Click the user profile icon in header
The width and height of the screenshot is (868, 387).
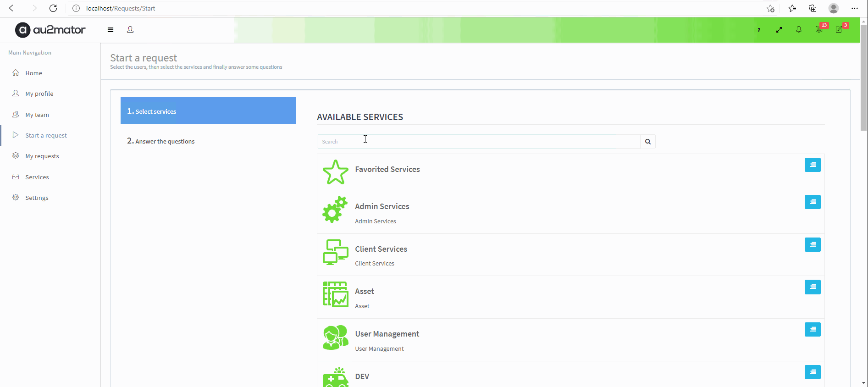click(x=130, y=29)
